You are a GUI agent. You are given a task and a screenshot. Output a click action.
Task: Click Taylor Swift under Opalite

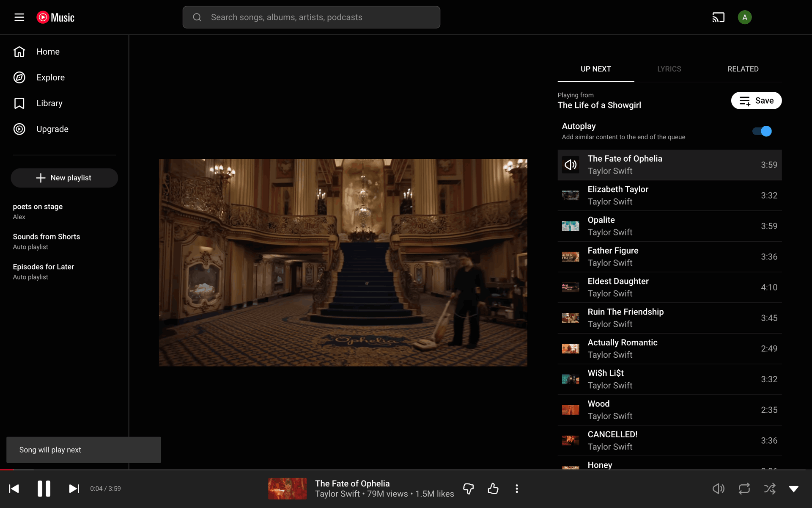(610, 232)
